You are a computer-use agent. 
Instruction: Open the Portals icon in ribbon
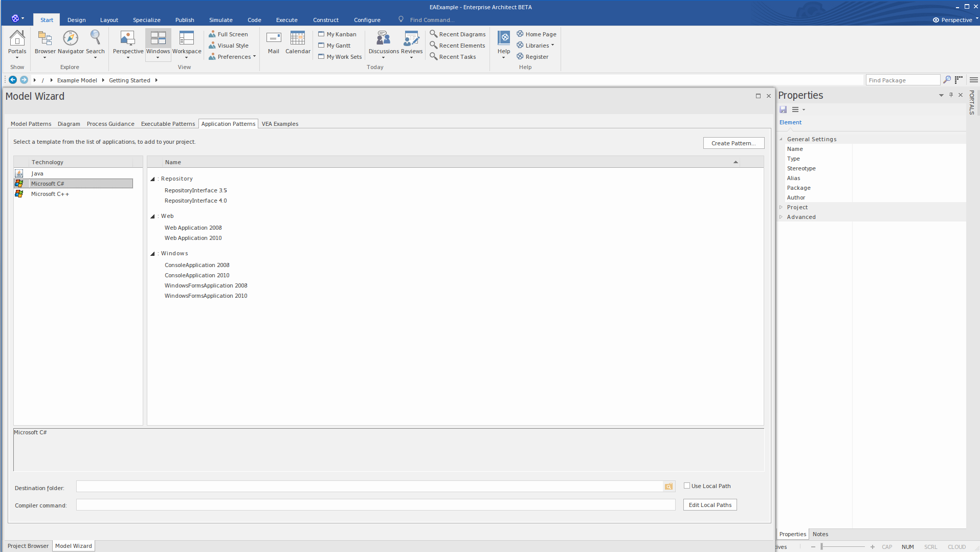tap(17, 38)
